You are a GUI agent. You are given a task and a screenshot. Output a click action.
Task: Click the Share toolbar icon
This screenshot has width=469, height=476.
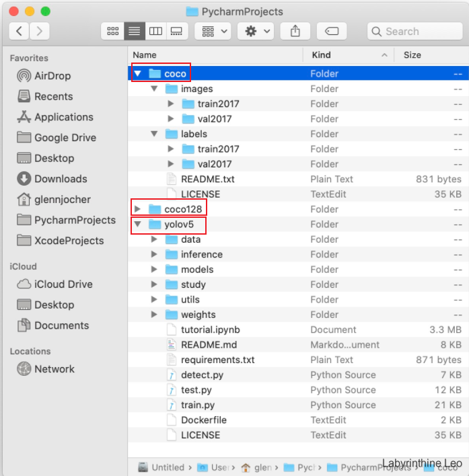pyautogui.click(x=295, y=31)
